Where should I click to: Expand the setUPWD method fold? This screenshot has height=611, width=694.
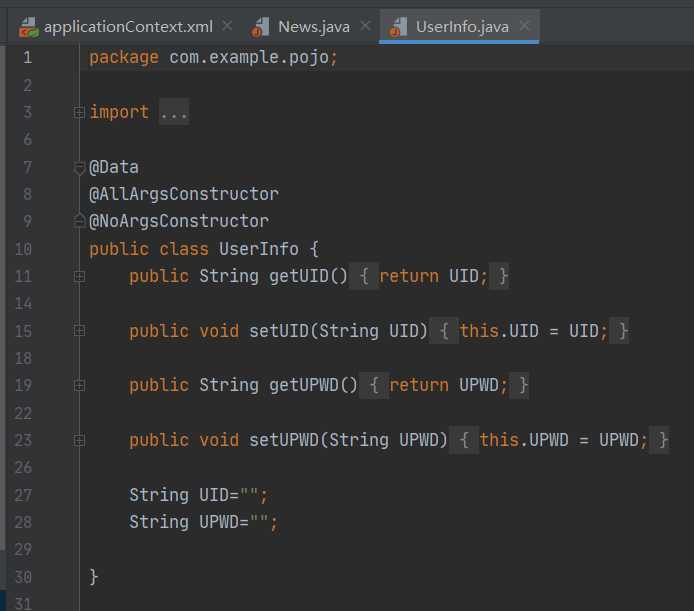coord(79,441)
